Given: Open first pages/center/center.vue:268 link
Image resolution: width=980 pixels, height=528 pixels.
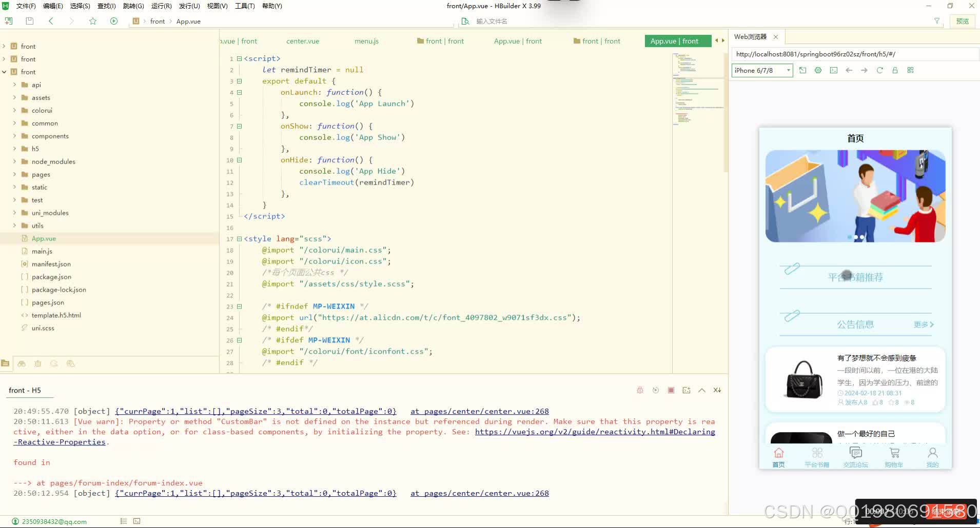Looking at the screenshot, I should point(480,411).
